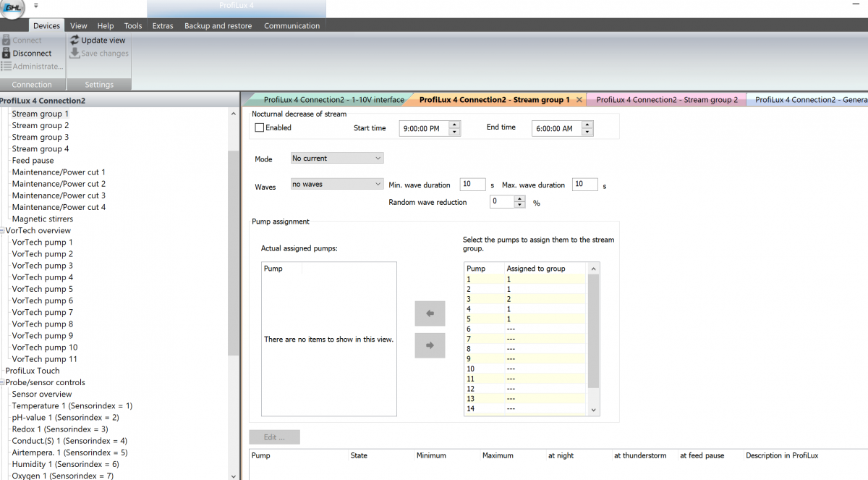
Task: Collapse the VorTech overview tree node
Action: pos(2,231)
